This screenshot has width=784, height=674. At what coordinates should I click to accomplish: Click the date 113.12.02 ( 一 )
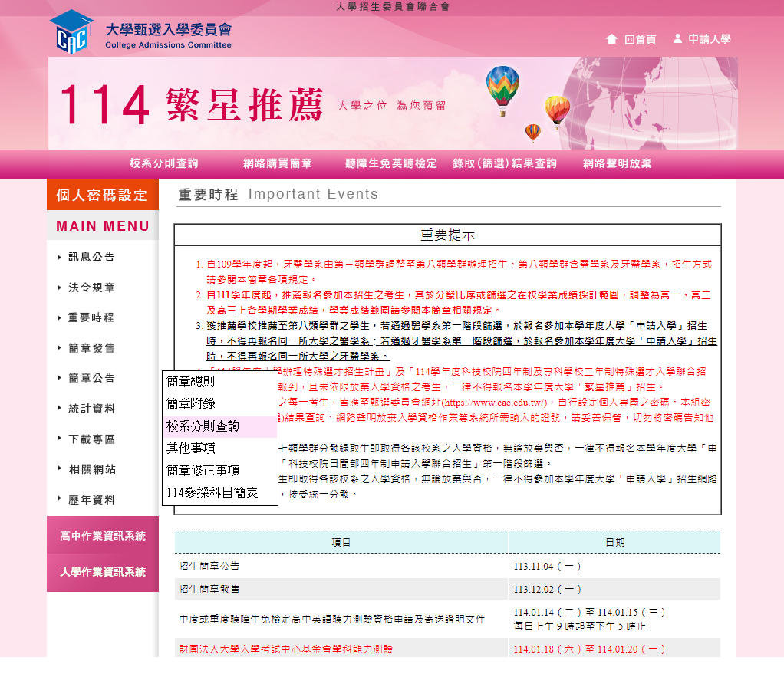coord(547,589)
